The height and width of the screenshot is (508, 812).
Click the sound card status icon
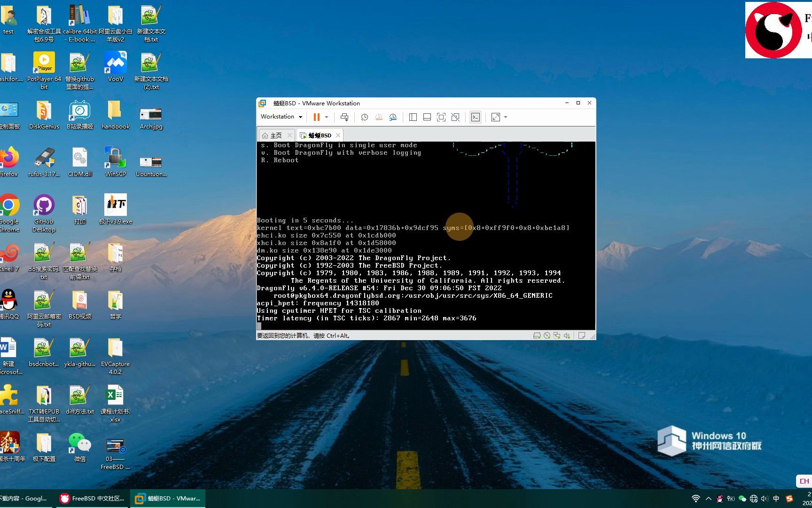[567, 335]
